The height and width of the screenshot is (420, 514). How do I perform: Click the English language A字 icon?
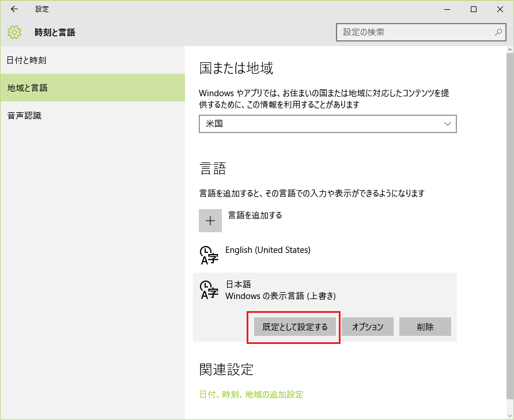(209, 255)
